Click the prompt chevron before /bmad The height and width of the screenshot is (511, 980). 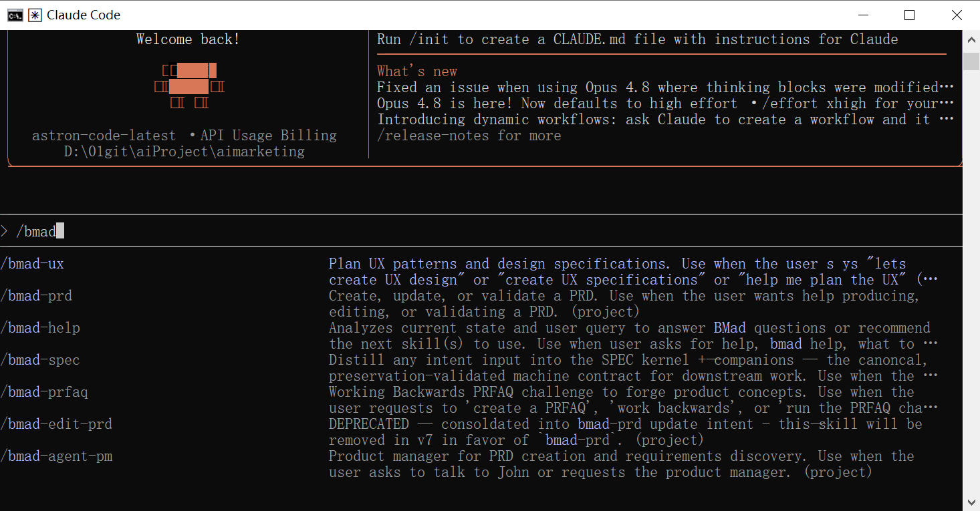[5, 231]
